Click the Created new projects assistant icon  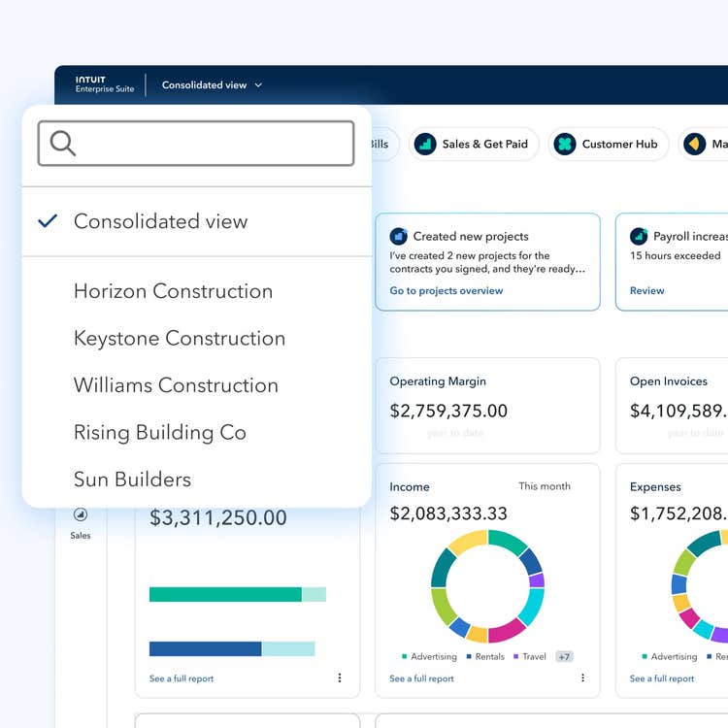click(398, 236)
